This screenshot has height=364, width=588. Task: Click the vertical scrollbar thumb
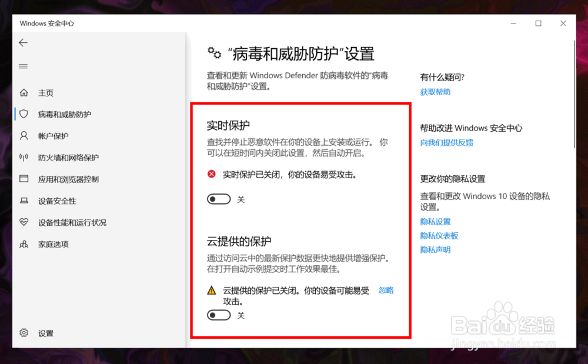(574, 93)
